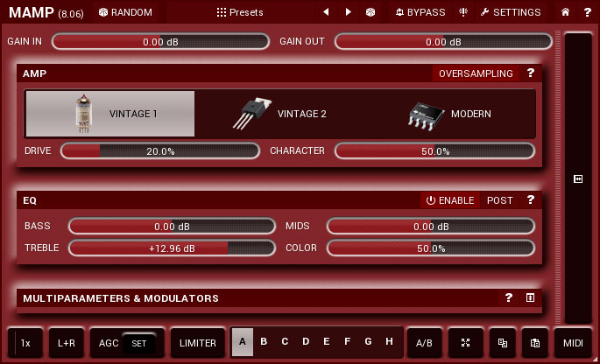
Task: Open the 1x oversampling selector
Action: click(x=25, y=343)
